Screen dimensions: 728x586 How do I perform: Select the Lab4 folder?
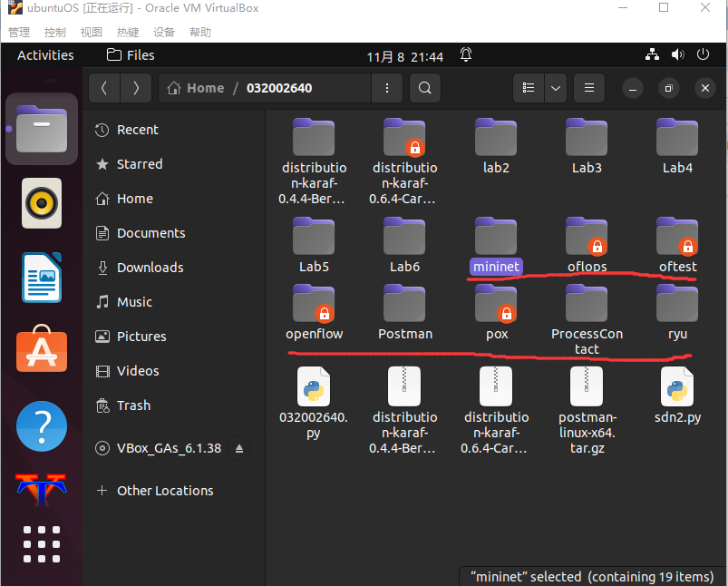click(x=677, y=146)
